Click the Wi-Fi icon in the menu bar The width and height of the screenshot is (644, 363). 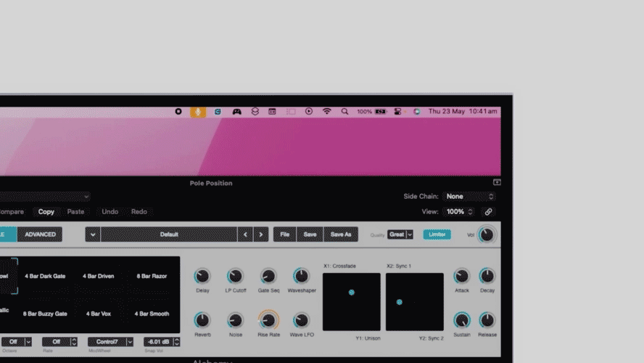click(327, 112)
